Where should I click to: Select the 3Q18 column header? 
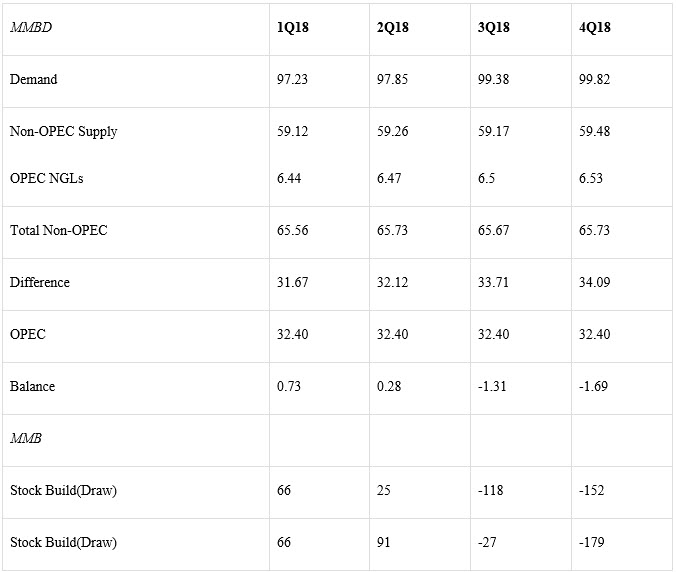pos(494,27)
